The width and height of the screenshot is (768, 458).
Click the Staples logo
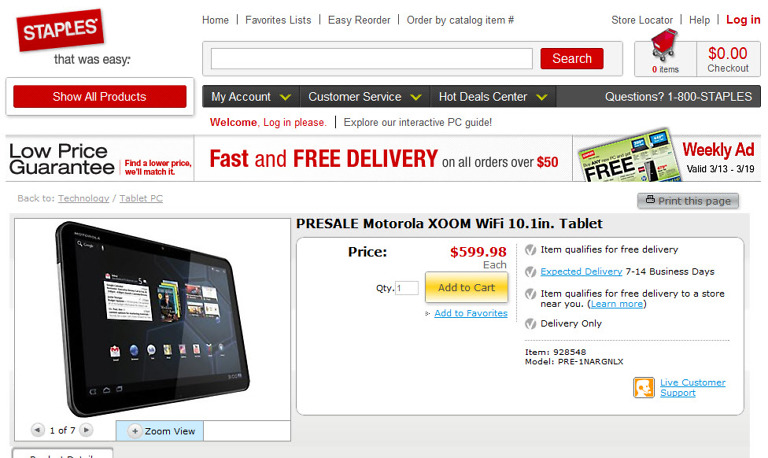pos(60,30)
